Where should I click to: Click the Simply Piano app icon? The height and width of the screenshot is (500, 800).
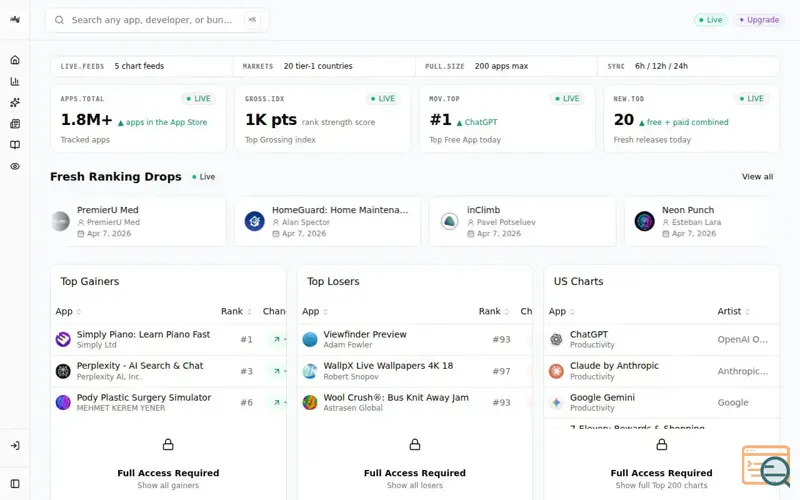pyautogui.click(x=63, y=339)
